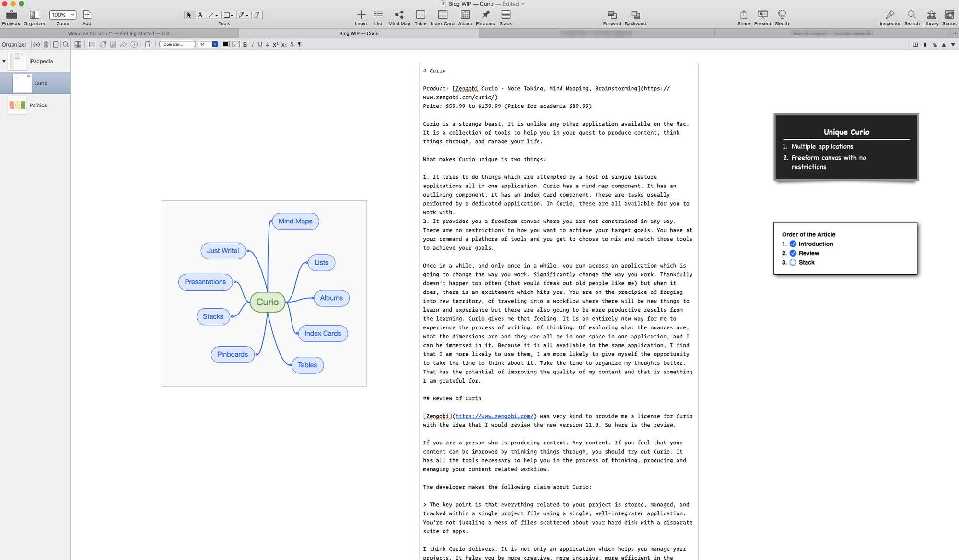This screenshot has height=560, width=959.
Task: Toggle superscript formatting
Action: point(276,45)
